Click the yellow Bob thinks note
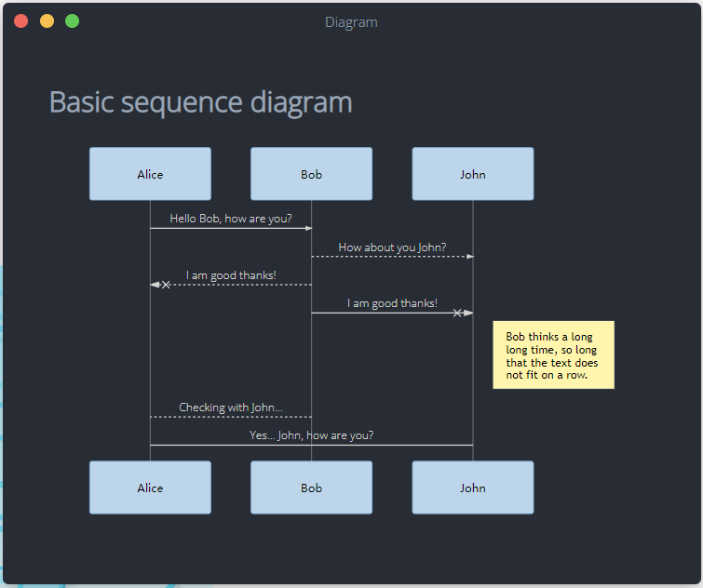This screenshot has height=588, width=703. pos(554,354)
